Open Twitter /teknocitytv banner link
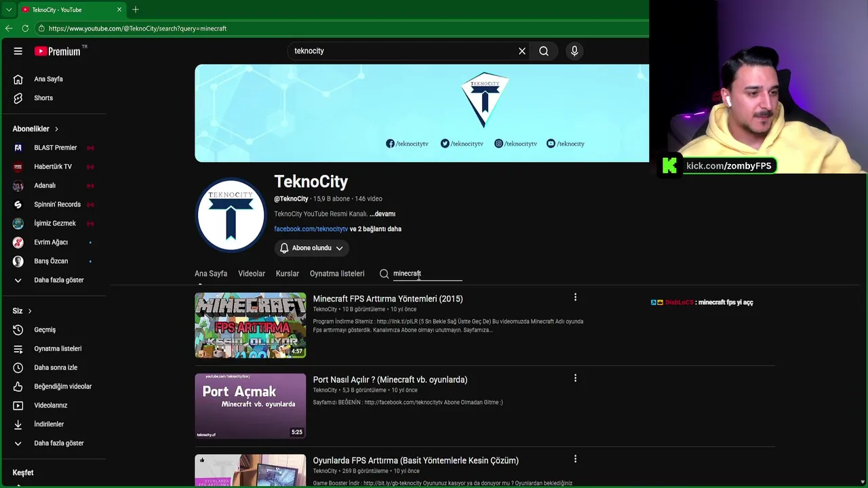The width and height of the screenshot is (868, 488). pyautogui.click(x=462, y=144)
